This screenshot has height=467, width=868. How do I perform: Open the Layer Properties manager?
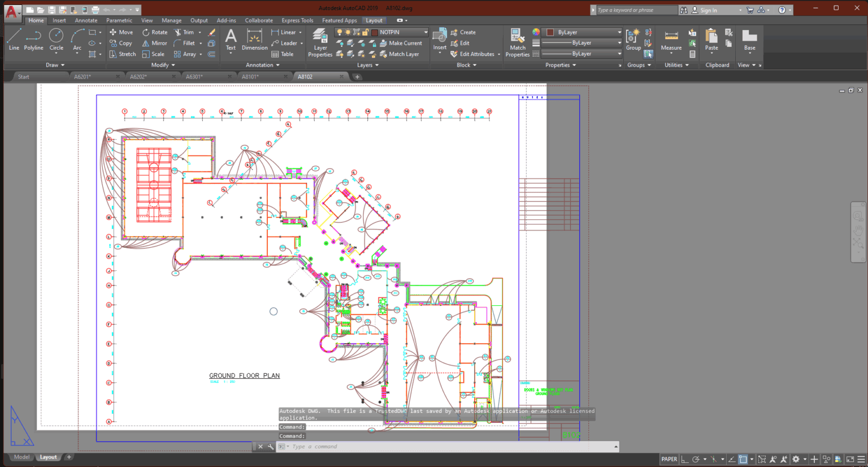[x=320, y=40]
